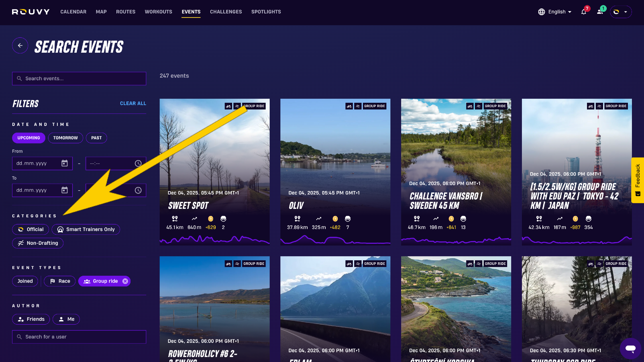Open the Challenges tab
This screenshot has height=362, width=644.
226,12
